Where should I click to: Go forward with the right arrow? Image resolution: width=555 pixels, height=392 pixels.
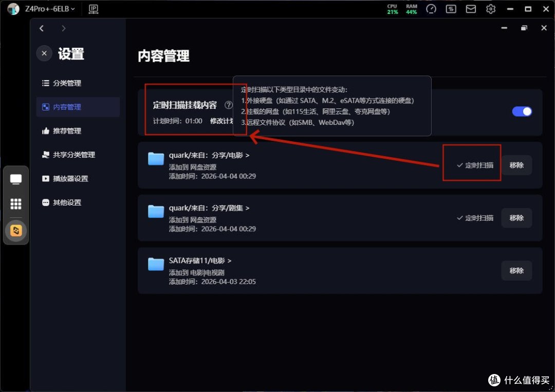(63, 28)
